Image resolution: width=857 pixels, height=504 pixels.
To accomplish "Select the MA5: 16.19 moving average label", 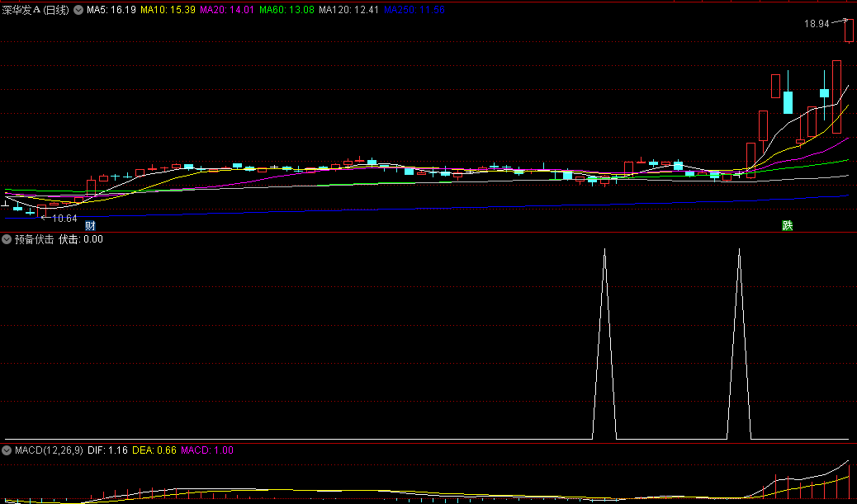I will click(x=111, y=10).
